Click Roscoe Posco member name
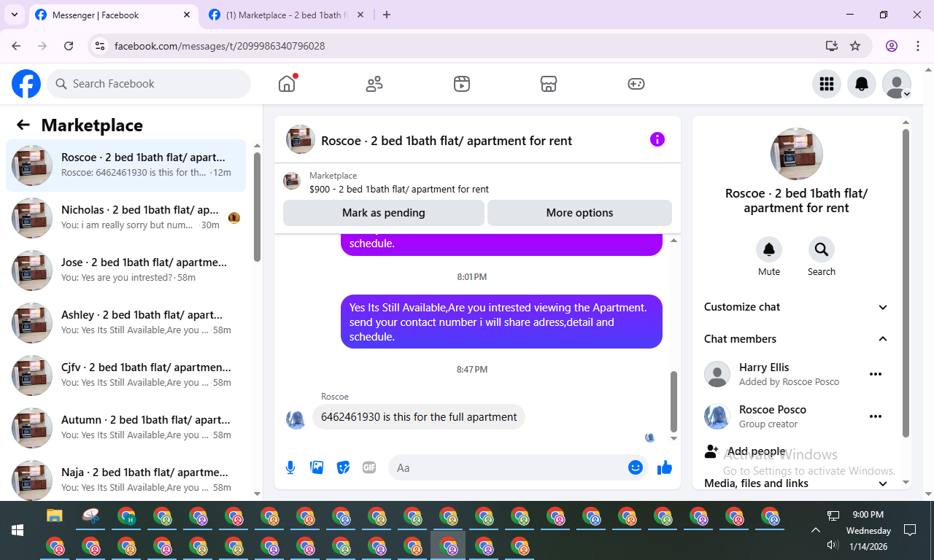 [773, 410]
